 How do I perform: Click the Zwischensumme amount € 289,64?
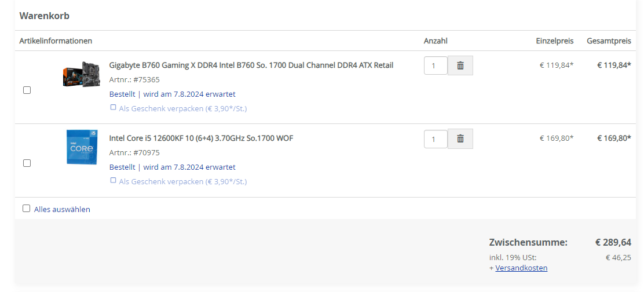click(x=613, y=242)
